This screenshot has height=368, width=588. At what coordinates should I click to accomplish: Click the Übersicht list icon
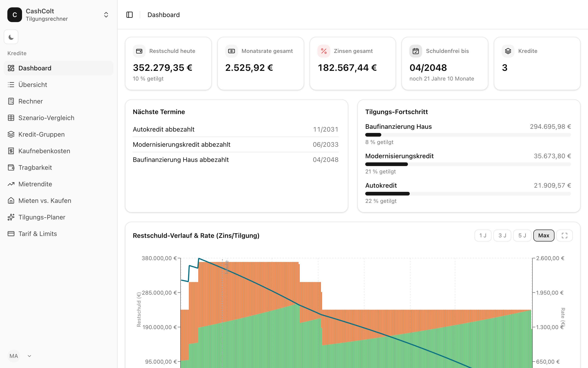pyautogui.click(x=11, y=85)
